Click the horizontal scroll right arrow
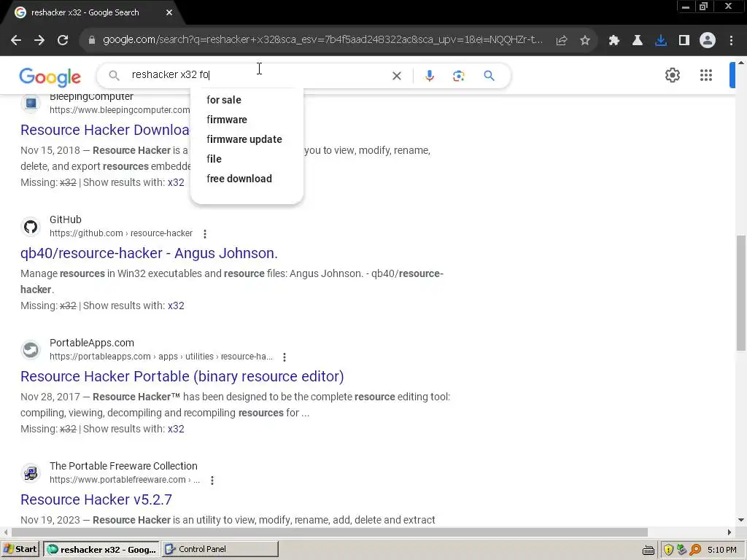The height and width of the screenshot is (560, 747). point(729,532)
